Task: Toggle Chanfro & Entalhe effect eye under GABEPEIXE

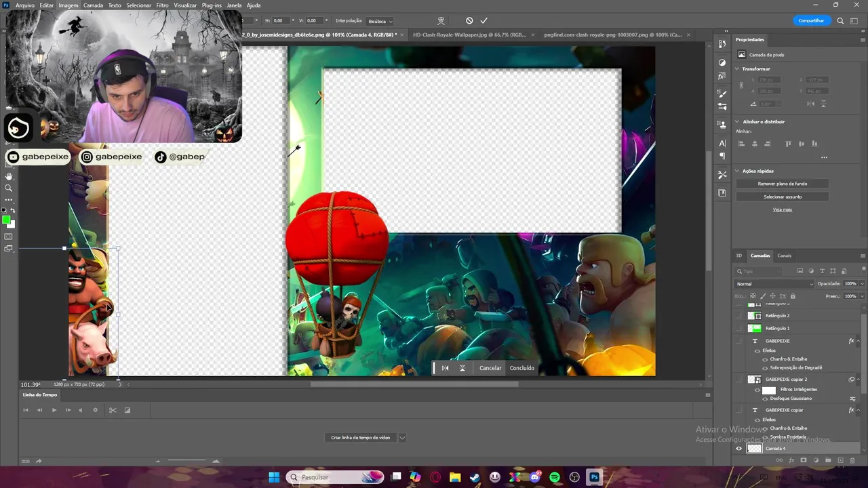Action: coord(766,359)
